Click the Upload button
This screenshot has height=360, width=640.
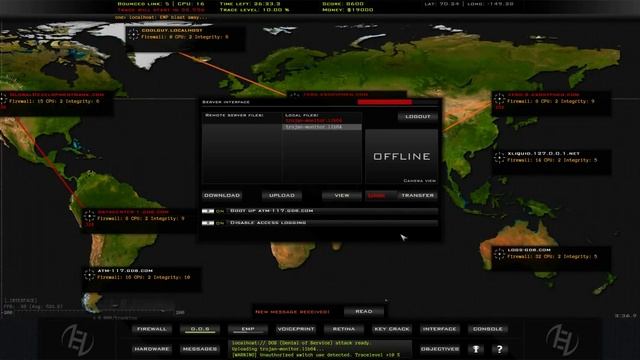pyautogui.click(x=282, y=196)
